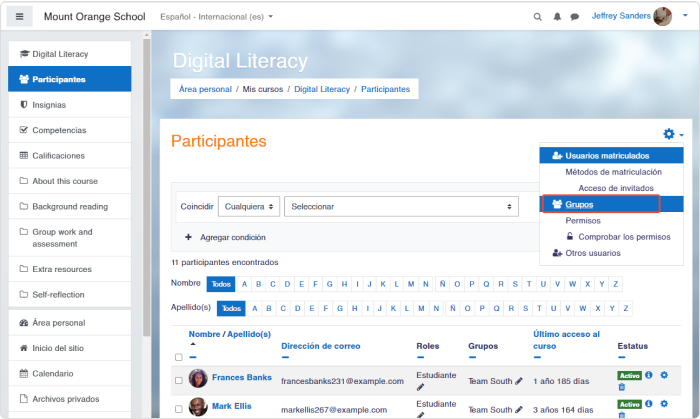The image size is (700, 419).
Task: Sort by Dirección de correo column
Action: [x=321, y=346]
